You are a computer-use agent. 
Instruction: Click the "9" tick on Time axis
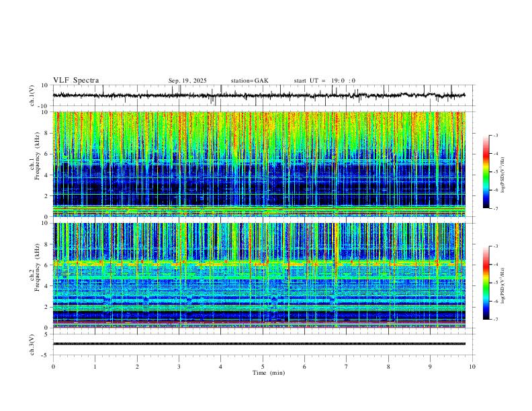click(430, 367)
